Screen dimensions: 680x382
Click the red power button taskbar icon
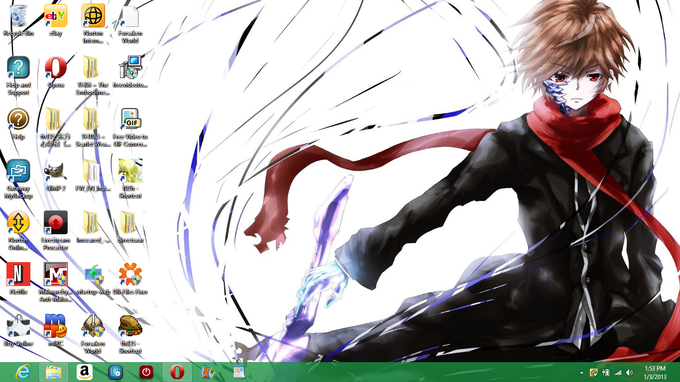click(146, 372)
